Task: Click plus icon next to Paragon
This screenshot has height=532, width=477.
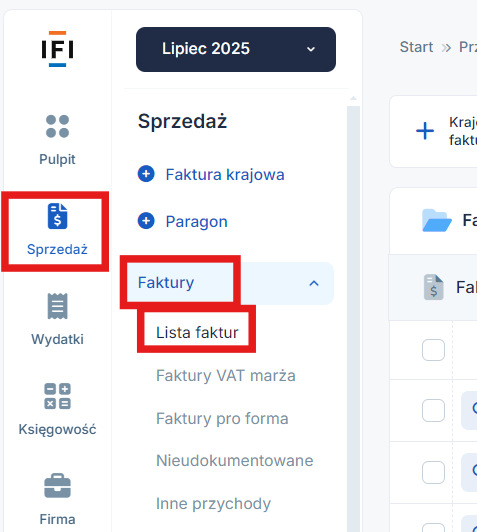Action: pos(146,221)
